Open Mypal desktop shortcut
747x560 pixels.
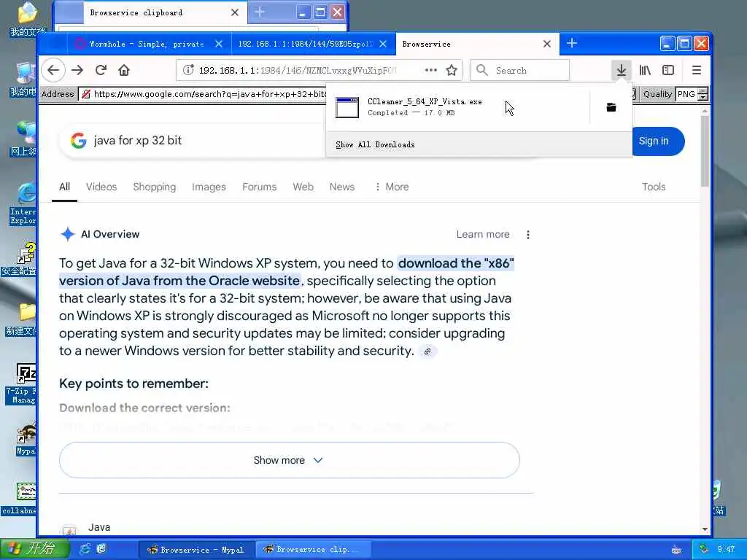tap(26, 439)
